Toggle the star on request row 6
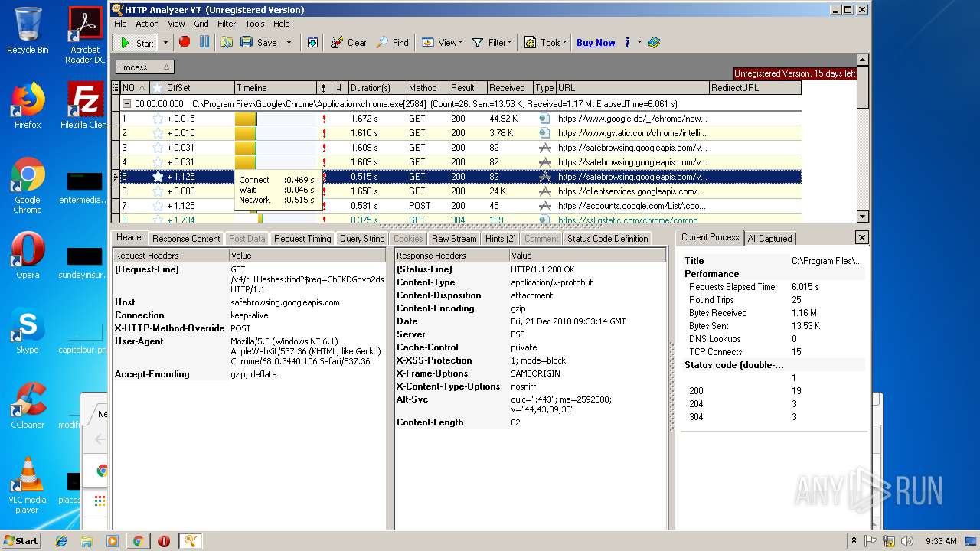 (x=158, y=191)
